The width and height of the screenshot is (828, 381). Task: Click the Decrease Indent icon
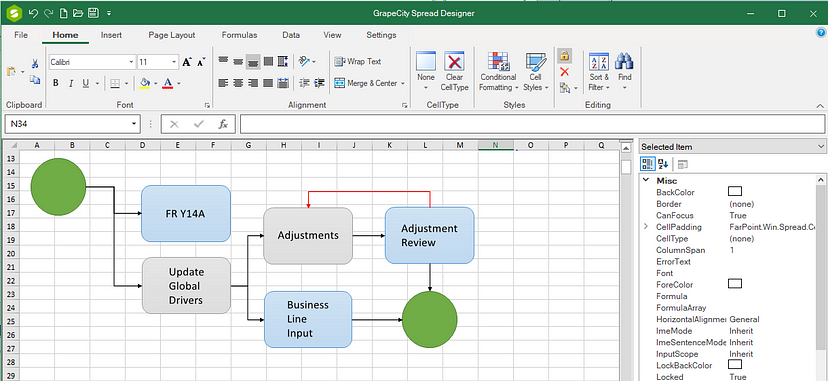(x=304, y=83)
